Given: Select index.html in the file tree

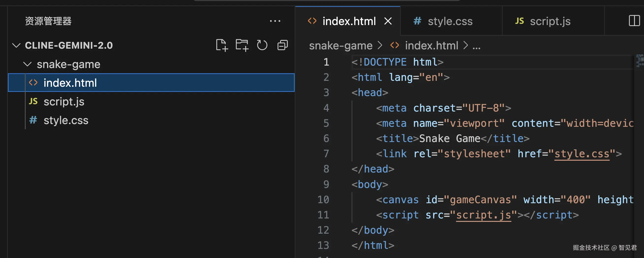Looking at the screenshot, I should [70, 83].
